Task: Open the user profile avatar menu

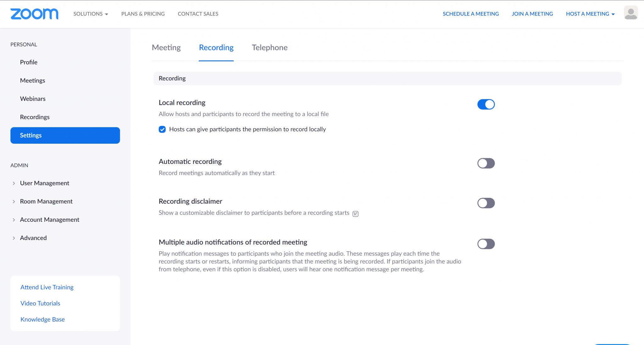Action: point(631,13)
